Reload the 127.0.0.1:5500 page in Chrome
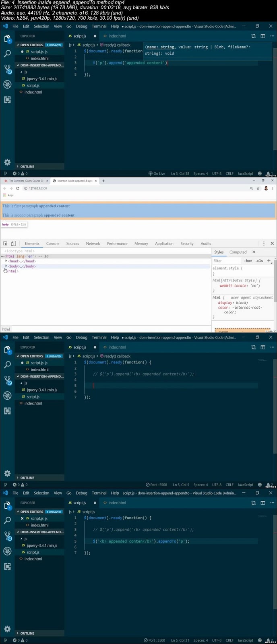Screen dimensions: 277x644 click(18, 188)
